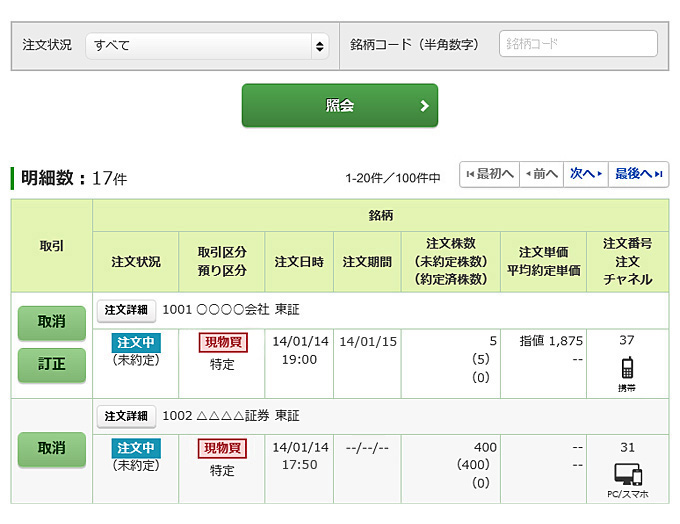
Task: Go to next page via 次へ
Action: (x=586, y=174)
